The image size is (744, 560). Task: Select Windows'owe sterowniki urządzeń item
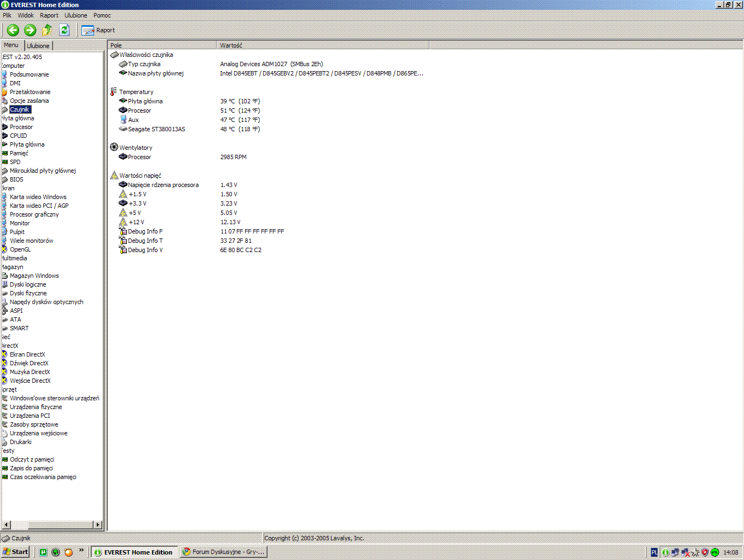(55, 398)
